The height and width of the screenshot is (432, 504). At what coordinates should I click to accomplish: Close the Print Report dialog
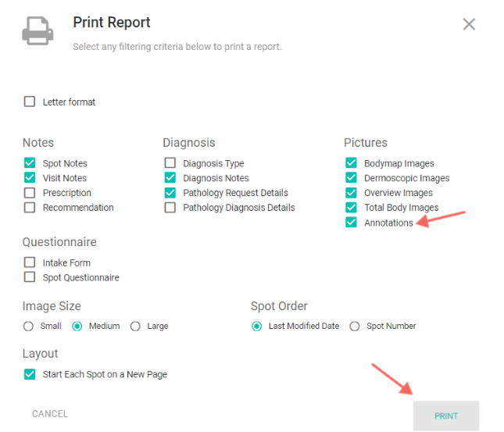469,24
